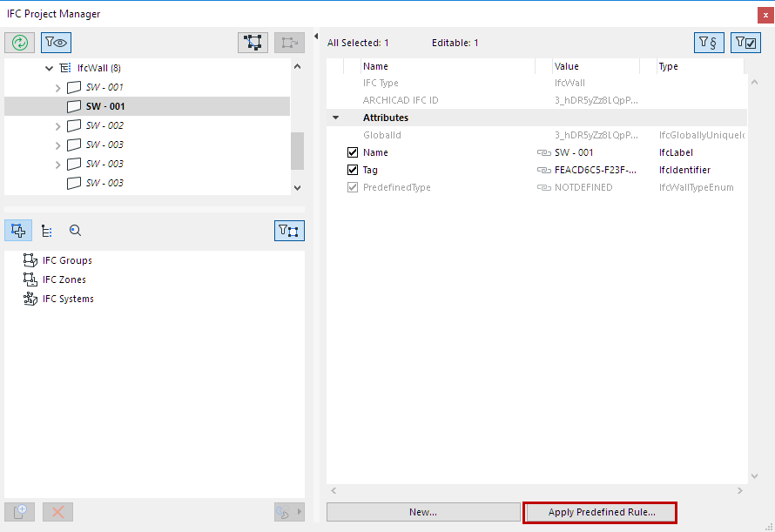Click the link icon beside FEACD6C5 tag value
Viewport: 775px width, 532px height.
543,170
